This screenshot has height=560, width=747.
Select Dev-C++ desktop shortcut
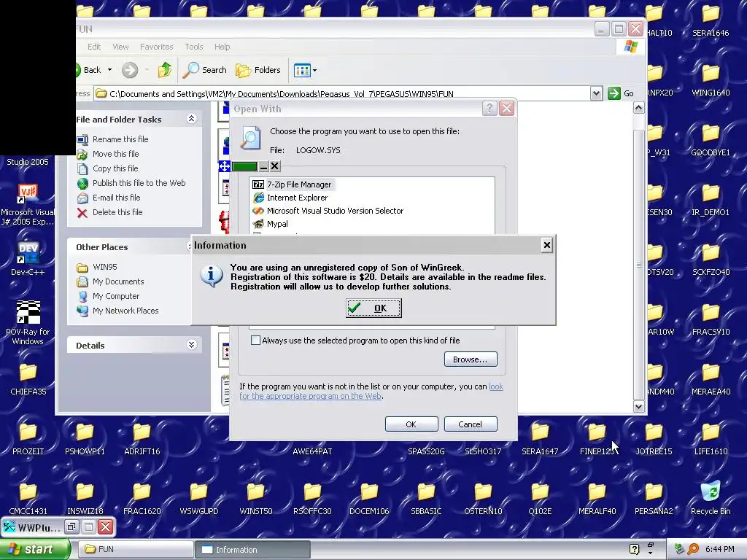[x=28, y=259]
